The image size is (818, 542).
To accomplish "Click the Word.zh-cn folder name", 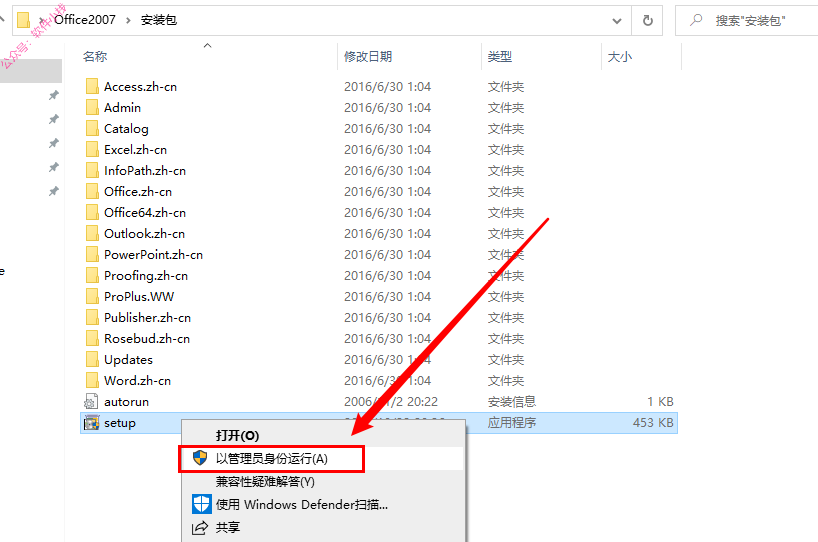I will coord(138,380).
